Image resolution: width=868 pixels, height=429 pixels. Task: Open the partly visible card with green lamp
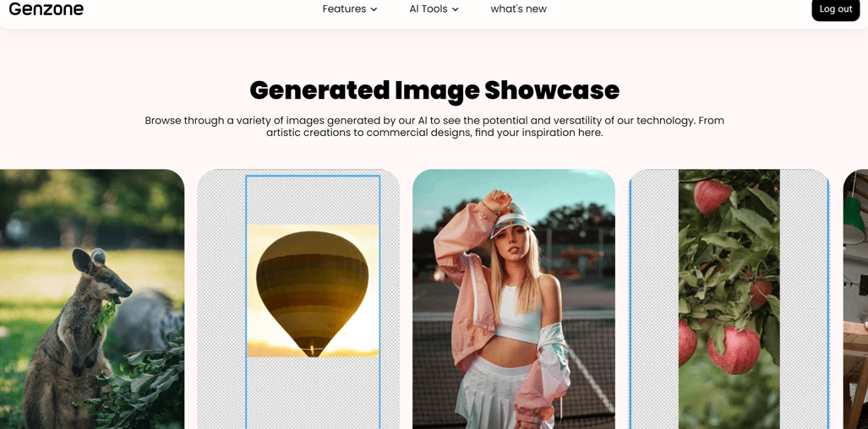(x=855, y=299)
